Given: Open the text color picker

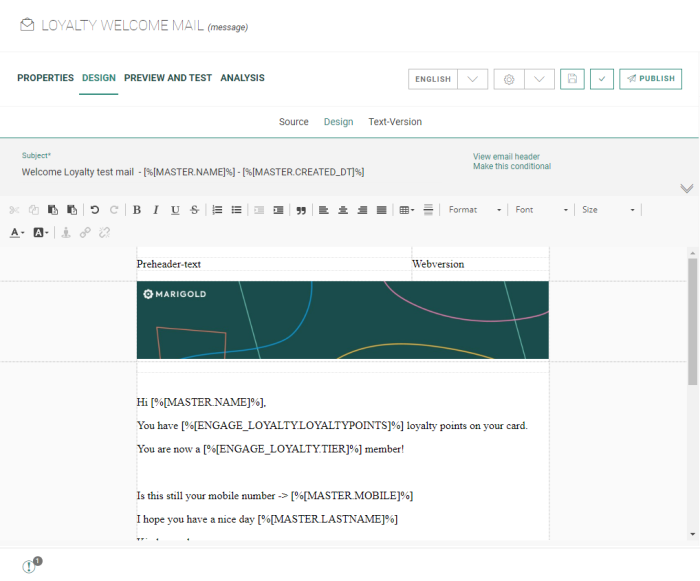Looking at the screenshot, I should tap(17, 233).
